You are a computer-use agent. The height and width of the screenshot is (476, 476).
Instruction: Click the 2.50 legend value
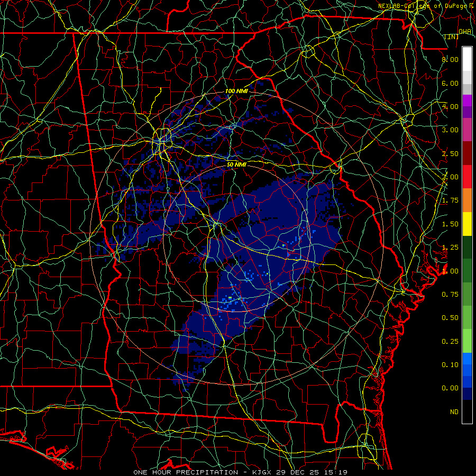450,153
